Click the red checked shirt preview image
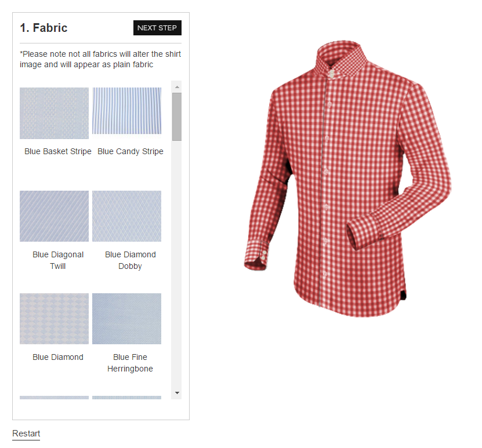Viewport: 482px width, 448px height. pyautogui.click(x=347, y=180)
